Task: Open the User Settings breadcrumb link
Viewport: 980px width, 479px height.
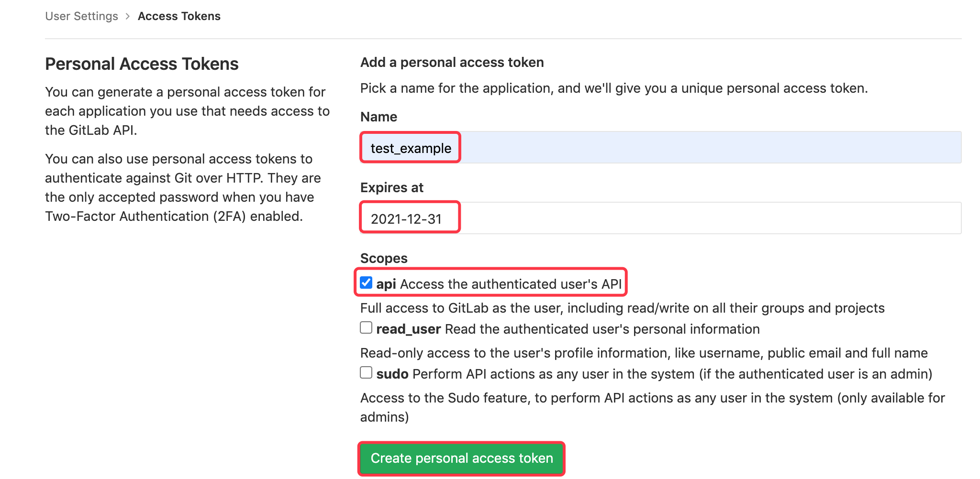Action: (x=81, y=16)
